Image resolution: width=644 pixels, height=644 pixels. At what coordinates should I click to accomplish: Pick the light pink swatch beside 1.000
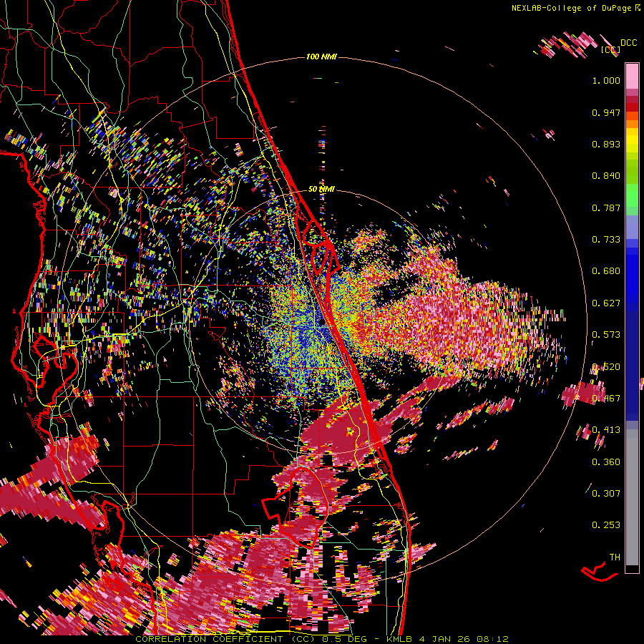632,76
